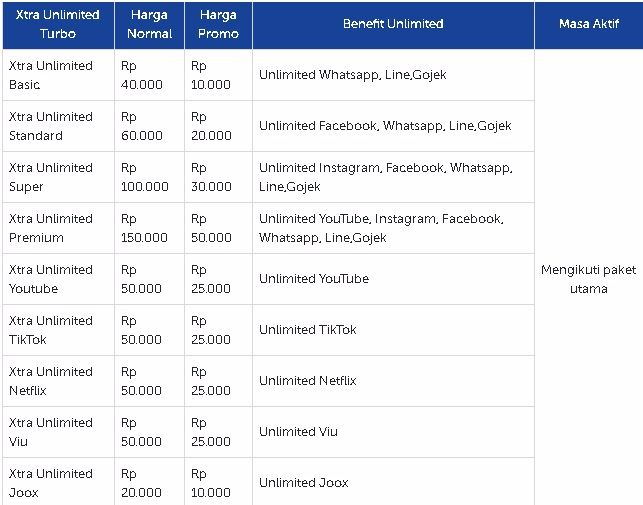The width and height of the screenshot is (643, 505).
Task: Select the Xtra Unlimited Basic row name
Action: pos(51,75)
